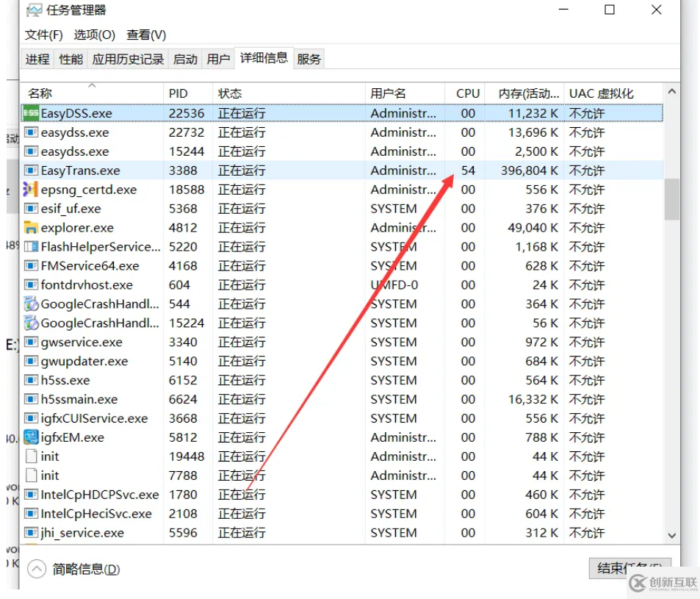This screenshot has width=700, height=599.
Task: Click the UMFD-0 user name cell
Action: pos(394,284)
